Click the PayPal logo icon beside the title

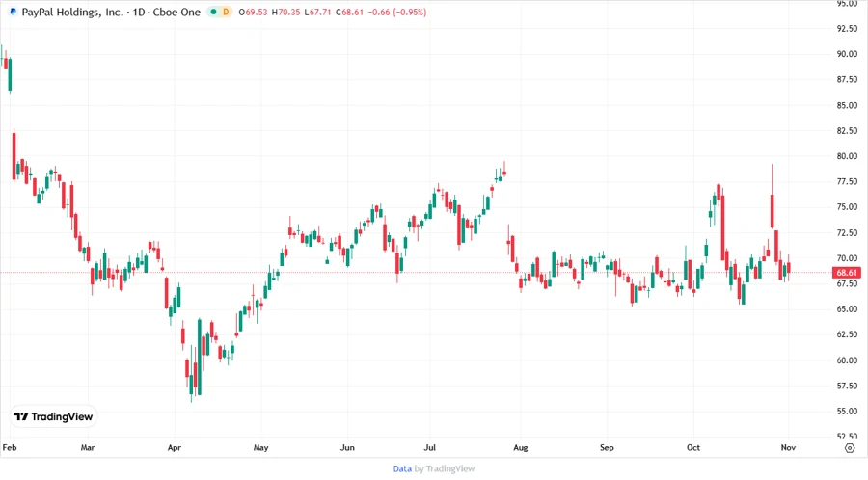(x=14, y=12)
